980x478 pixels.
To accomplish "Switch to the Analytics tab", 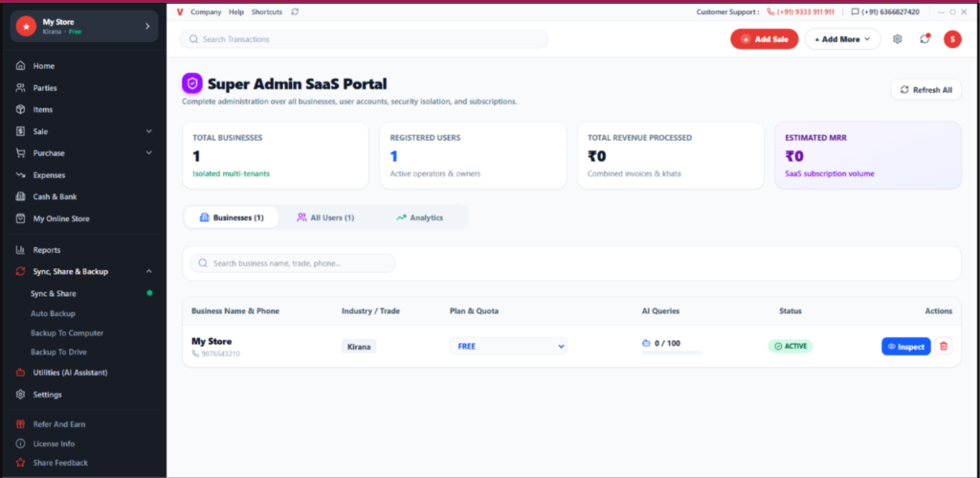I will [x=419, y=217].
